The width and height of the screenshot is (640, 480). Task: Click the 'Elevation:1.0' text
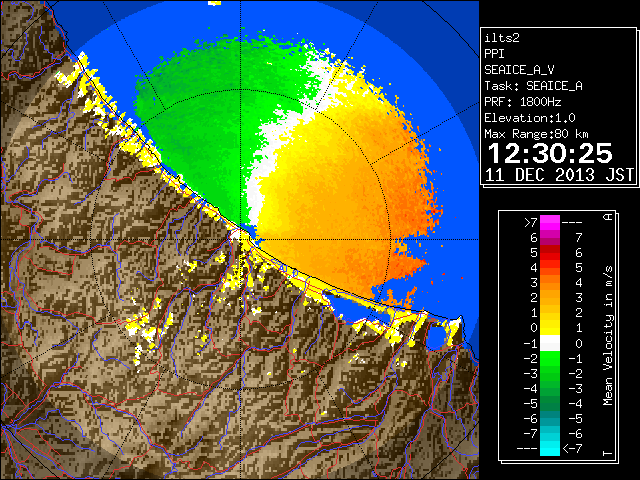click(x=530, y=118)
